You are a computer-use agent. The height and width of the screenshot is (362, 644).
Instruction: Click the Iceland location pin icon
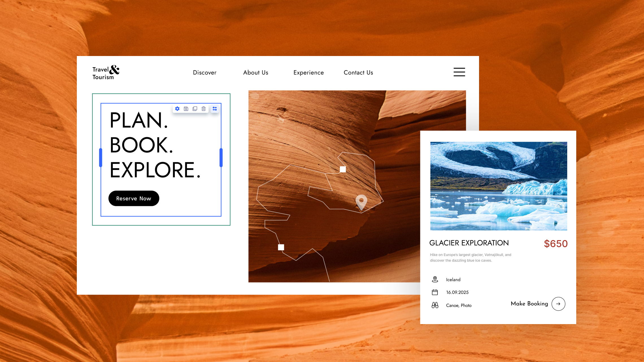(x=435, y=279)
